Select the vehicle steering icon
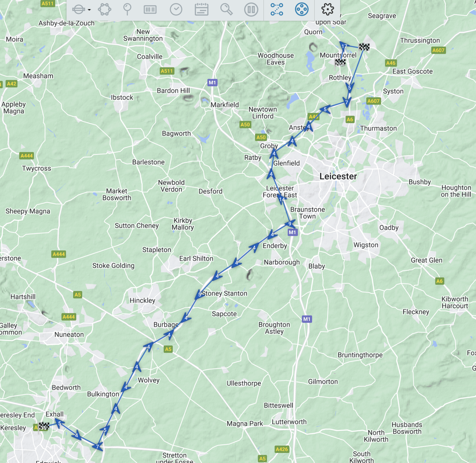 (x=78, y=9)
